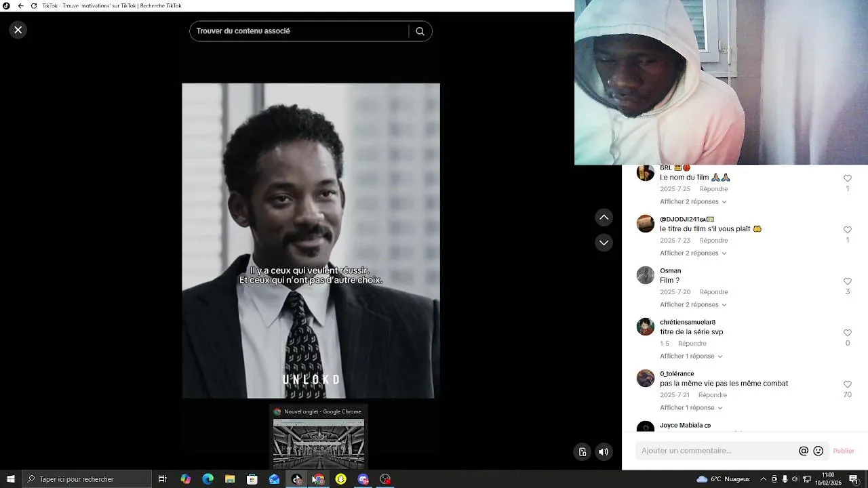Open the Discord taskbar icon
Viewport: 868px width, 488px height.
[x=363, y=479]
